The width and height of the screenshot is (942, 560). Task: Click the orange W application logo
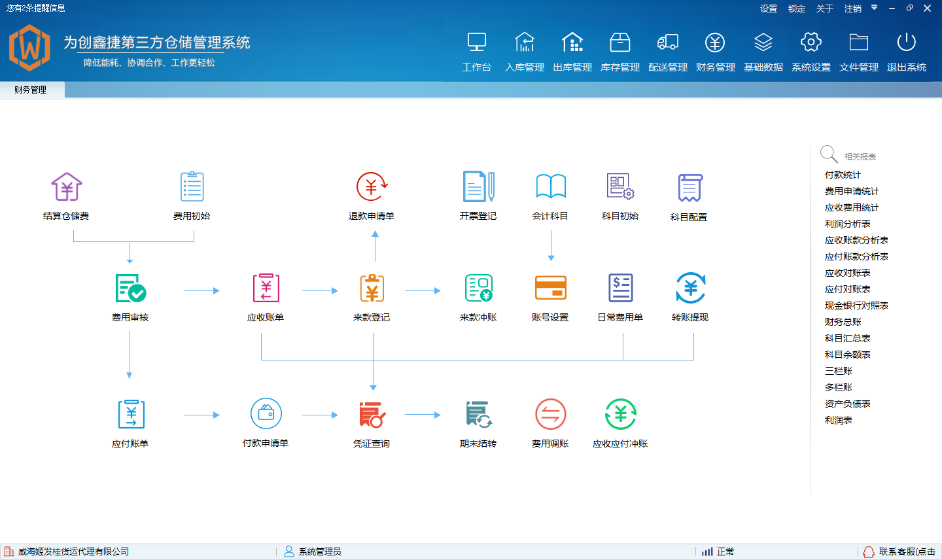pos(30,48)
